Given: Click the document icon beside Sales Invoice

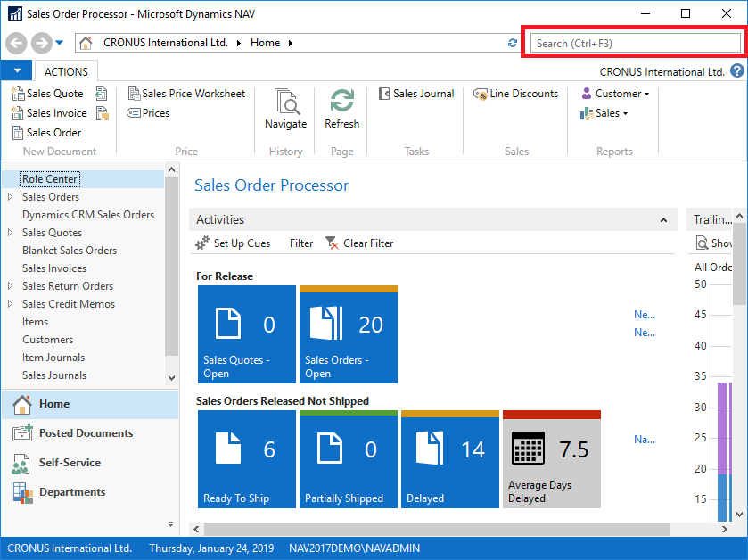Looking at the screenshot, I should coord(103,113).
